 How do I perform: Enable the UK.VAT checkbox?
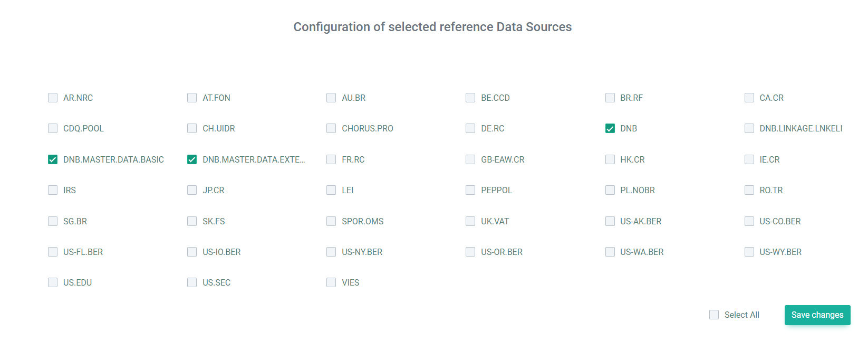(x=470, y=221)
